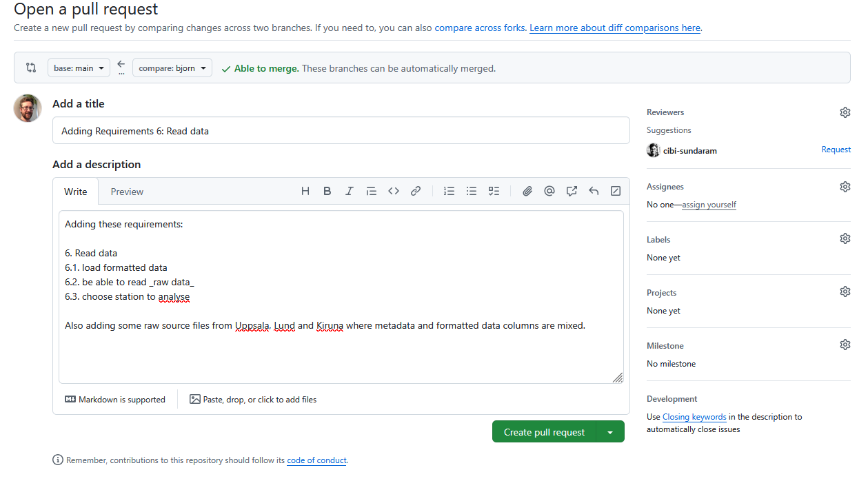The height and width of the screenshot is (481, 868).
Task: Mention a user with the @ icon
Action: click(549, 192)
